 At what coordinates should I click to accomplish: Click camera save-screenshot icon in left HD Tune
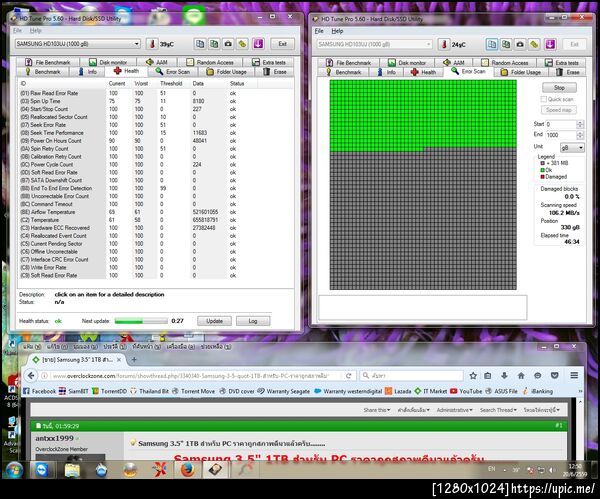coord(228,44)
